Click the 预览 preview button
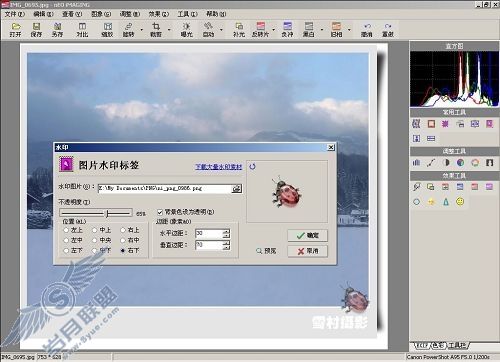 (x=266, y=251)
